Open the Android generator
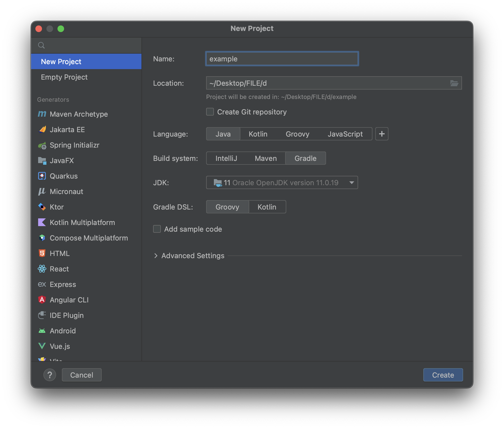The image size is (504, 429). click(86, 331)
